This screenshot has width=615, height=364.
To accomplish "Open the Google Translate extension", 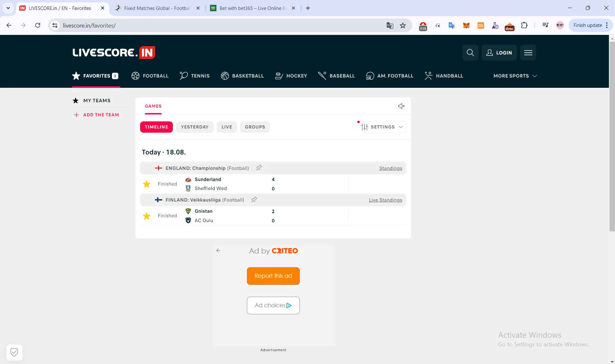I will pyautogui.click(x=452, y=25).
